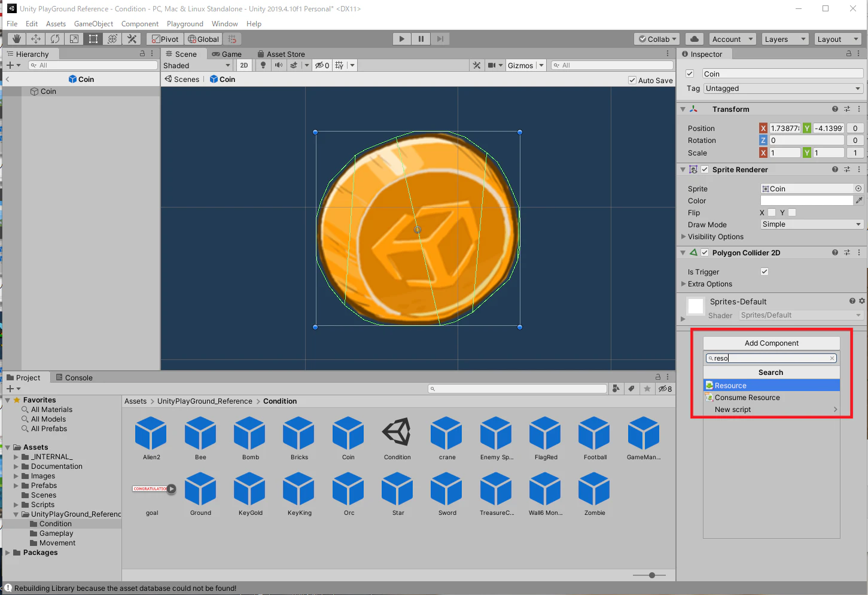
Task: Open the Shaded draw mode dropdown
Action: tap(197, 65)
